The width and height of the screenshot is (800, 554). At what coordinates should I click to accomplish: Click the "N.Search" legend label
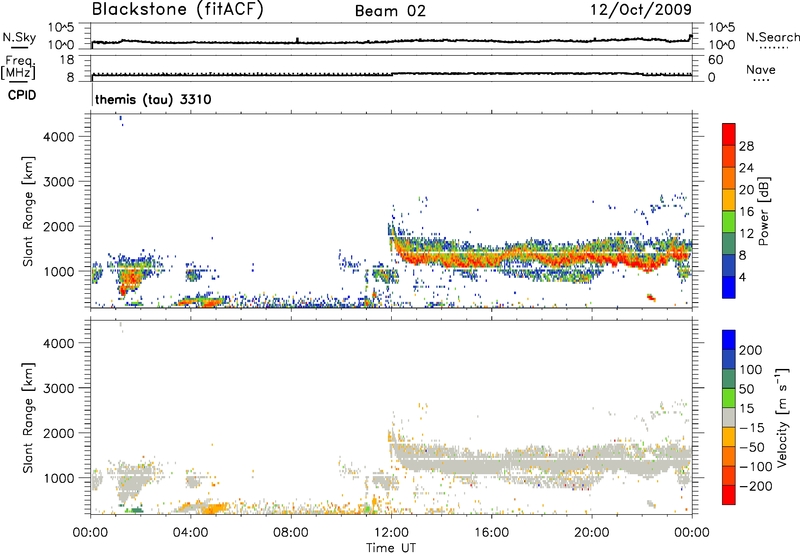[x=772, y=37]
